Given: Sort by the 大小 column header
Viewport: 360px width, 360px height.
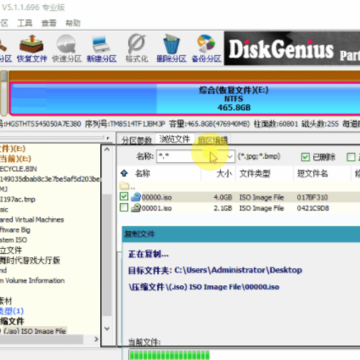Looking at the screenshot, I should (224, 173).
